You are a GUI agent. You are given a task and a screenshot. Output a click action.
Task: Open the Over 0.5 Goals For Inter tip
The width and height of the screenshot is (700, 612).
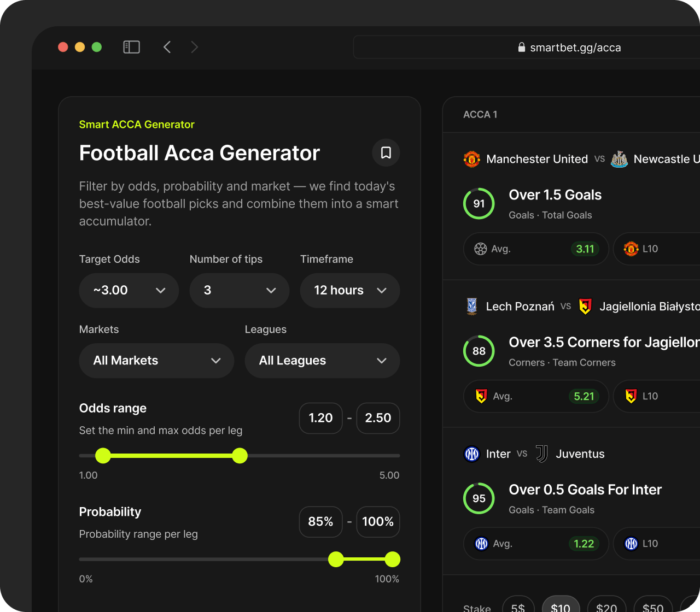point(585,490)
